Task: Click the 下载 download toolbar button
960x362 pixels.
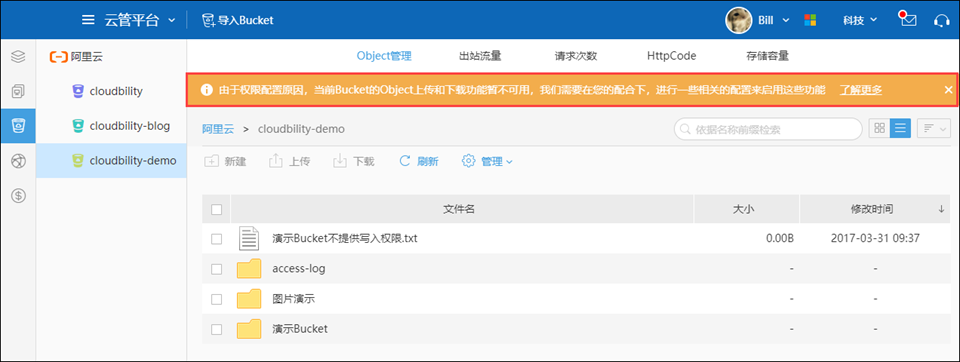Action: click(353, 162)
